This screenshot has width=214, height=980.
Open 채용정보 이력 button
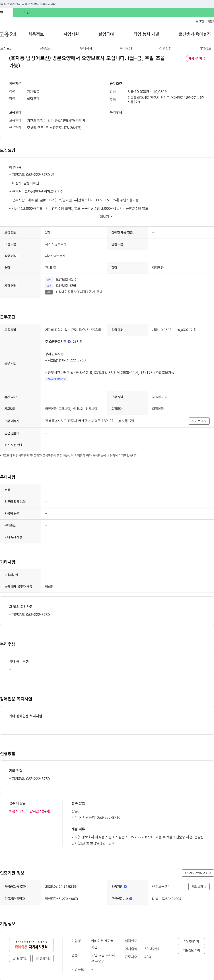[191, 950]
